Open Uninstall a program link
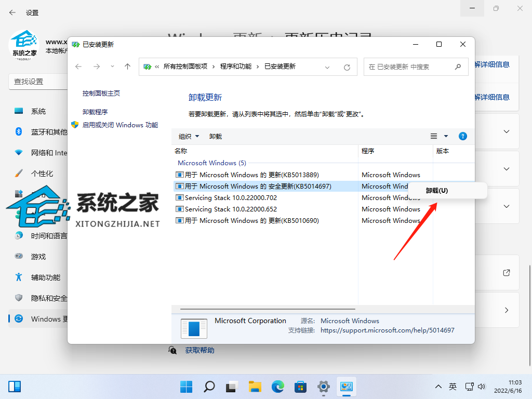Viewport: 532px width, 399px height. pos(95,112)
